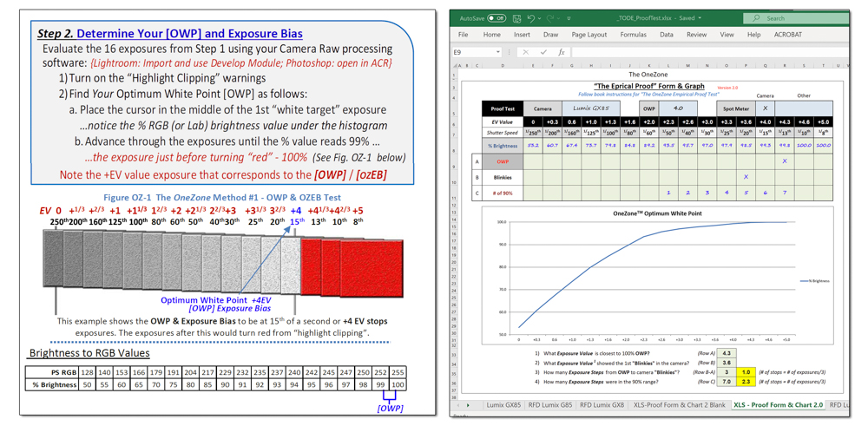
Task: Click the Save icon in title bar
Action: click(x=516, y=18)
